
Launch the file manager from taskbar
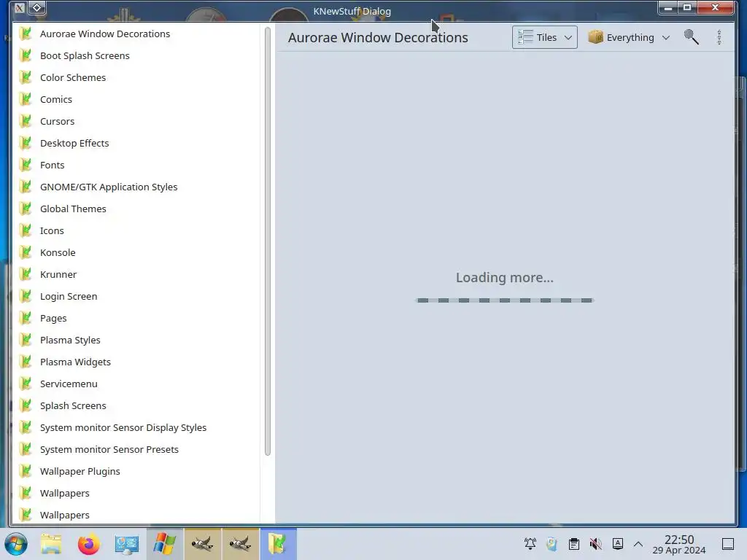(x=51, y=544)
